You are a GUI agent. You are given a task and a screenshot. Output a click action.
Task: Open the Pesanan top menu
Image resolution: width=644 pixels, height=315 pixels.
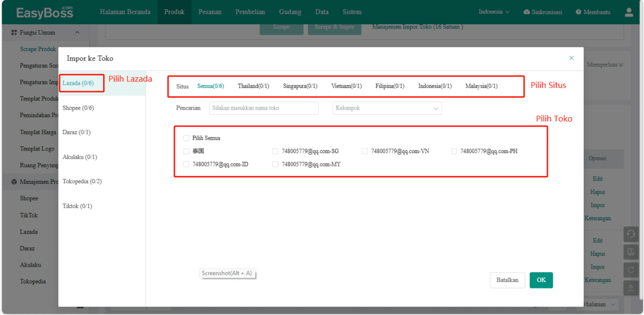click(210, 12)
